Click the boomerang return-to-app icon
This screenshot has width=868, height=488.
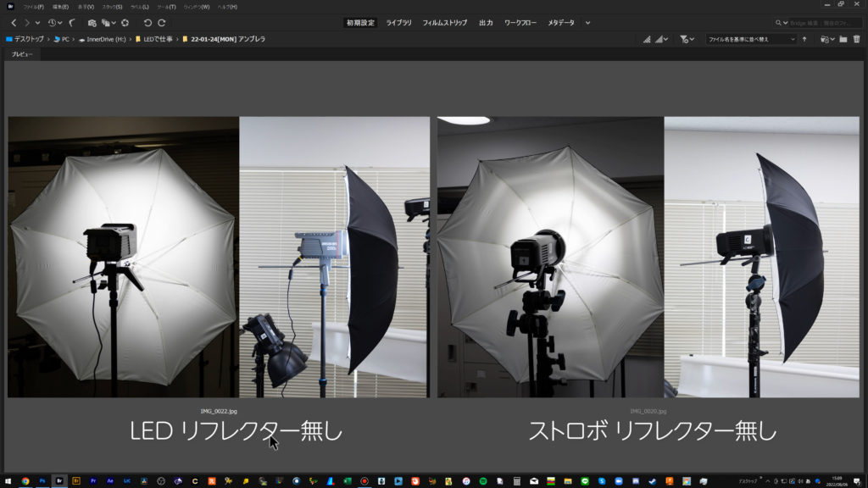point(71,23)
